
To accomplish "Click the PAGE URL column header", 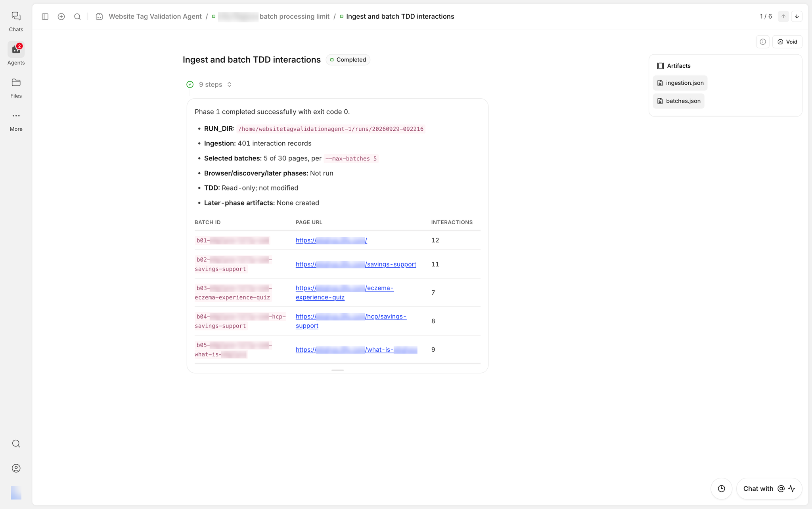I will click(x=309, y=223).
